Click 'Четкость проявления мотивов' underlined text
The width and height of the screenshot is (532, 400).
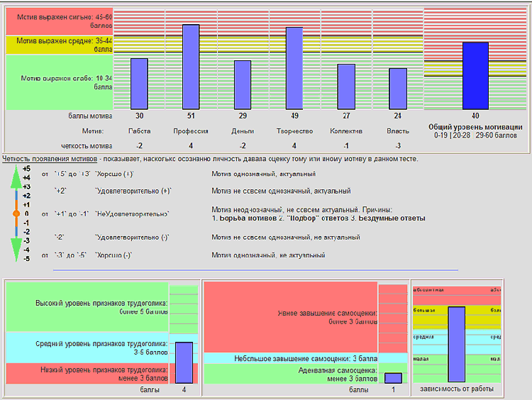50,159
